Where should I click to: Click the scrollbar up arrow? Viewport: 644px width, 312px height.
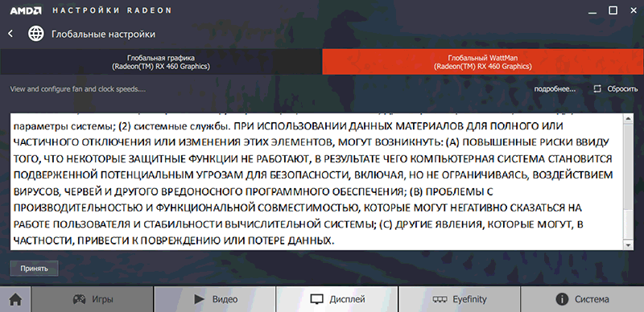pos(628,119)
